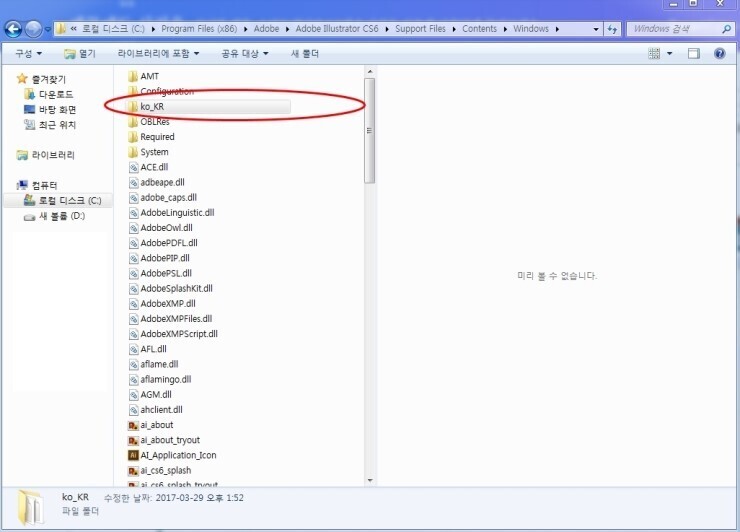Expand the arrow after Adobe Illustrator CS6 breadcrumb

click(x=387, y=29)
